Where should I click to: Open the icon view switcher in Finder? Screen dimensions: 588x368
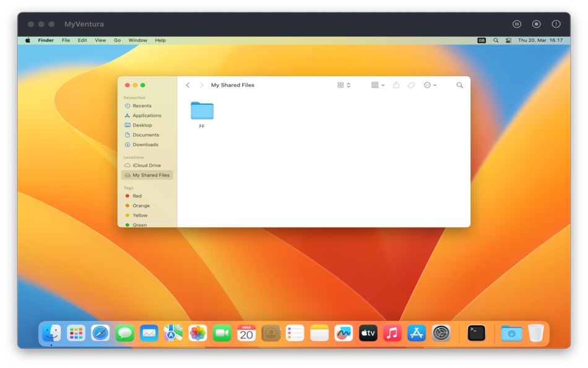click(x=344, y=85)
